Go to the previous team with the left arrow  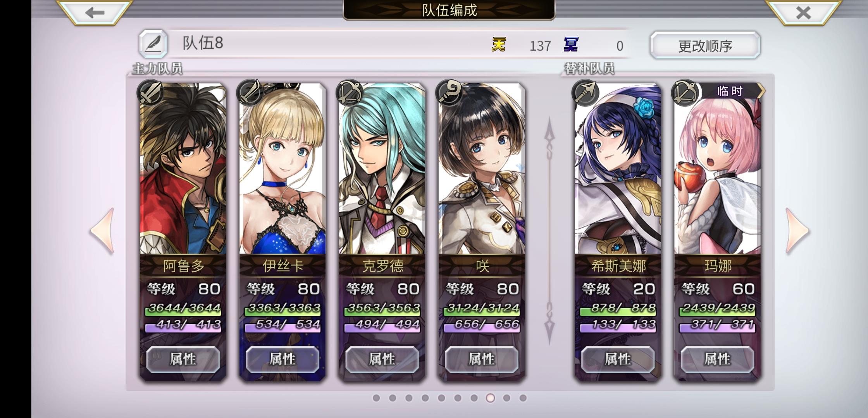click(x=103, y=231)
